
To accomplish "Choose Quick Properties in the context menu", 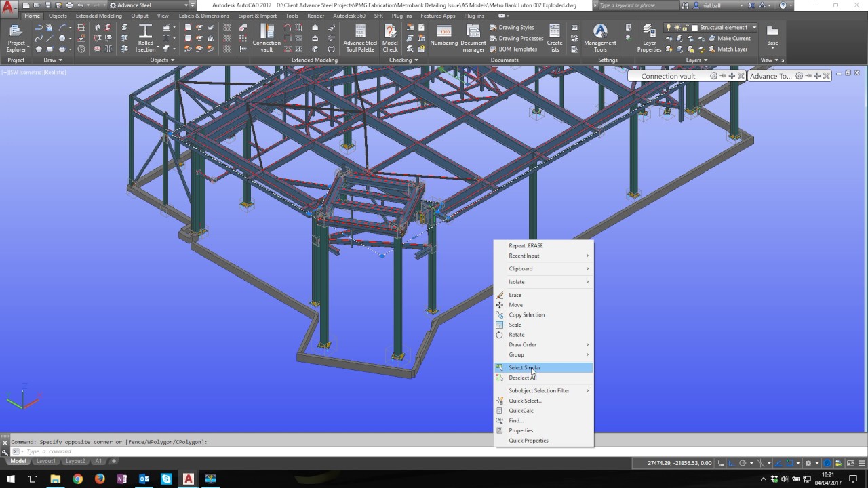I will 544,441.
